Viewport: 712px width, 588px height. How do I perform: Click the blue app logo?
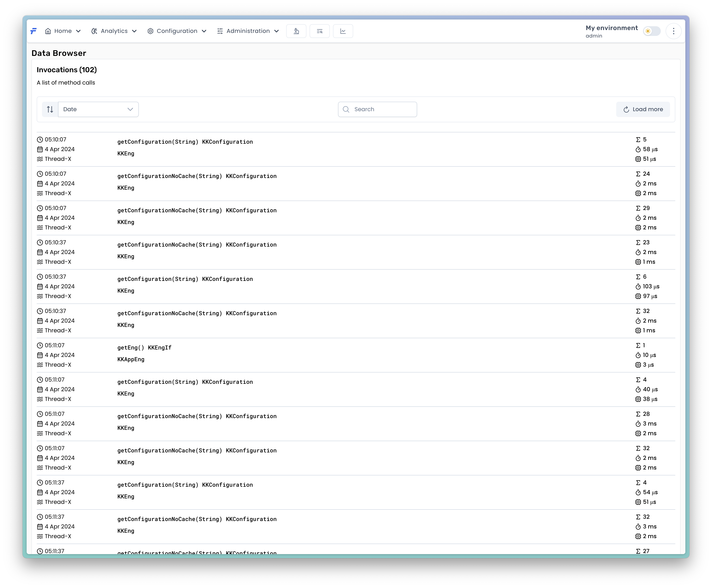click(33, 31)
